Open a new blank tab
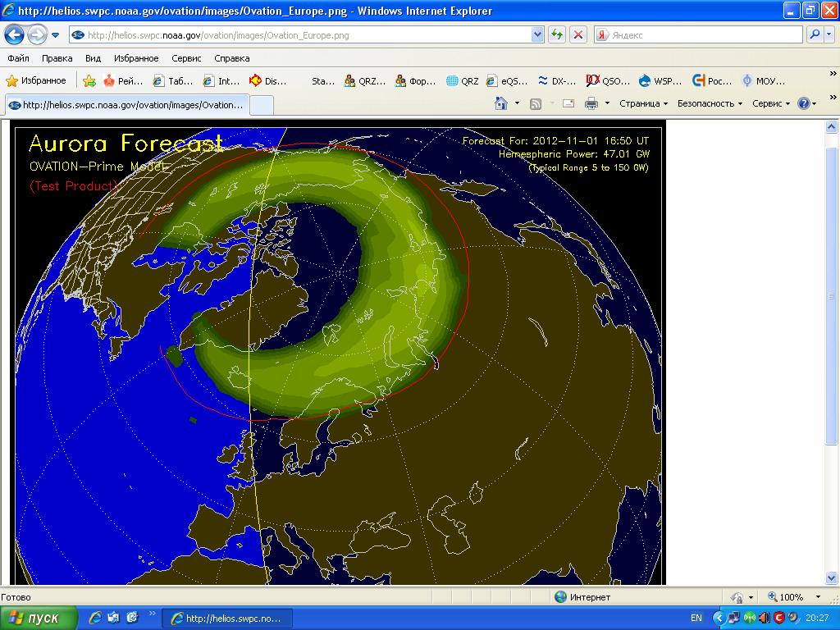 262,105
